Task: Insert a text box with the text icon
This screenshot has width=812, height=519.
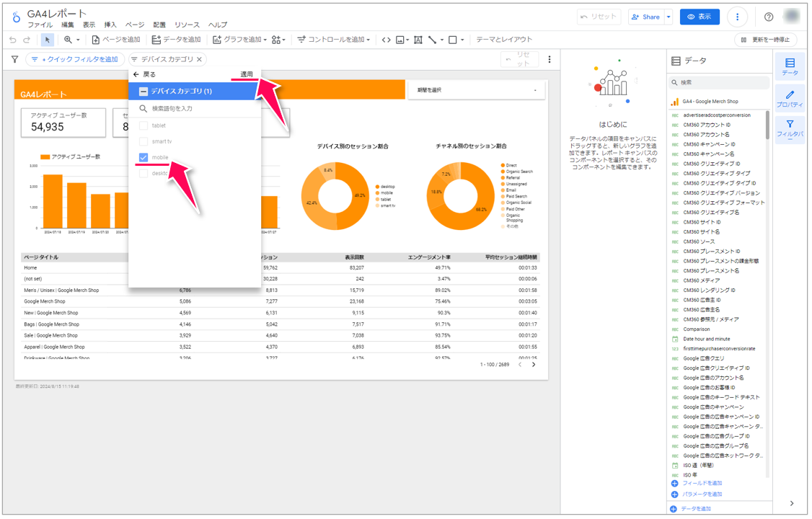Action: pyautogui.click(x=418, y=40)
